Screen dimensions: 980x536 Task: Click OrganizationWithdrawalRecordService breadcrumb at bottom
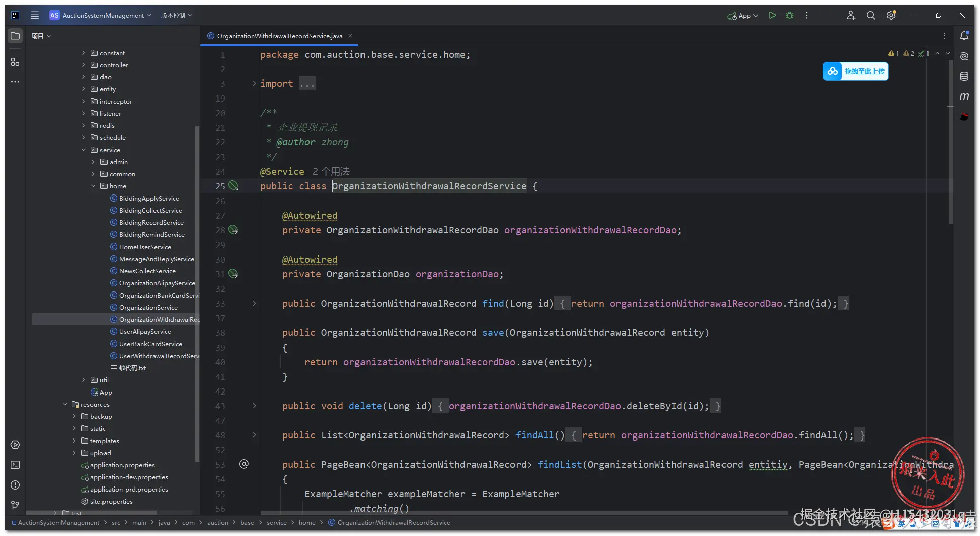tap(394, 522)
